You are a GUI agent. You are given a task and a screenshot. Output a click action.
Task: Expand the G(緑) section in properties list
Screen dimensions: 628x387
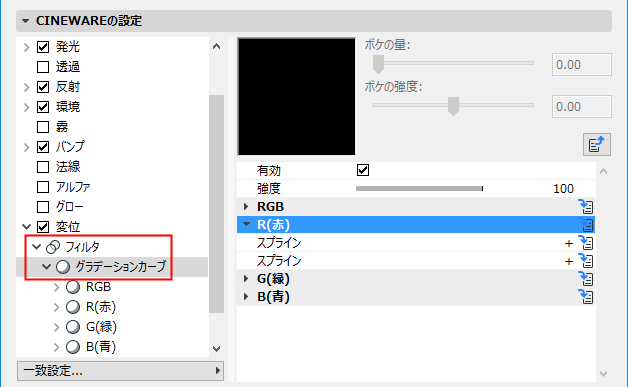point(246,279)
